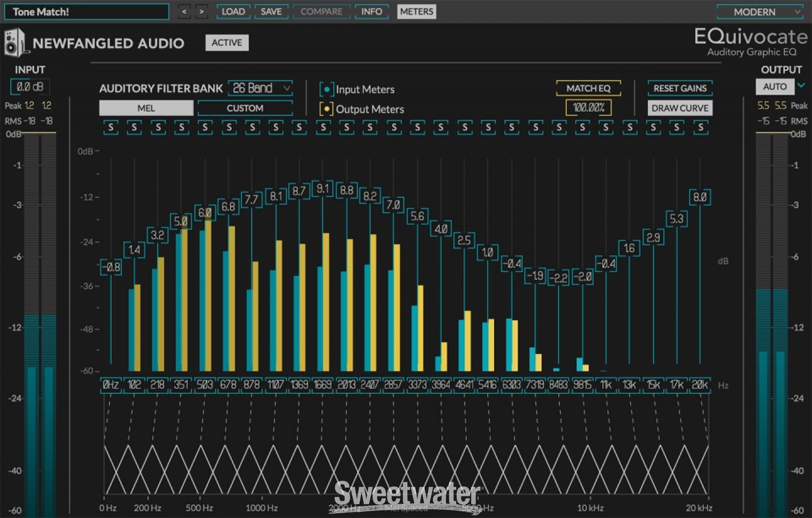Click the AUTO output gain button
The width and height of the screenshot is (812, 518).
pos(775,87)
